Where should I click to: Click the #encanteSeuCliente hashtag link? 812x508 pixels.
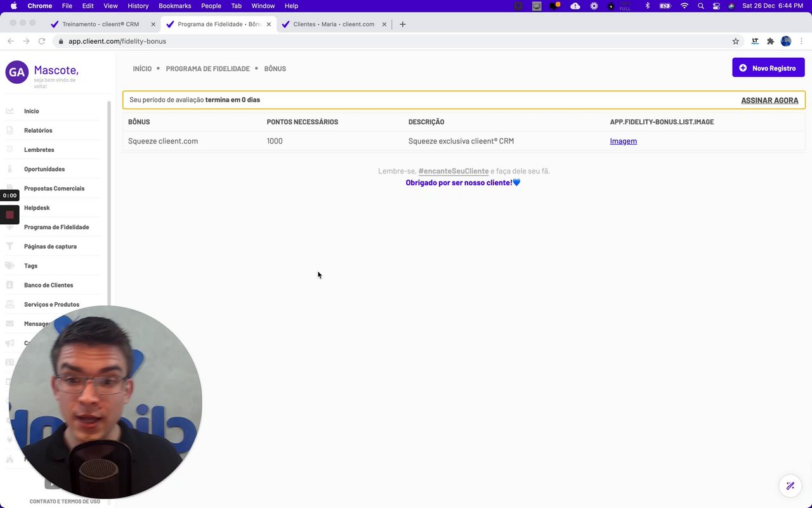click(x=454, y=171)
